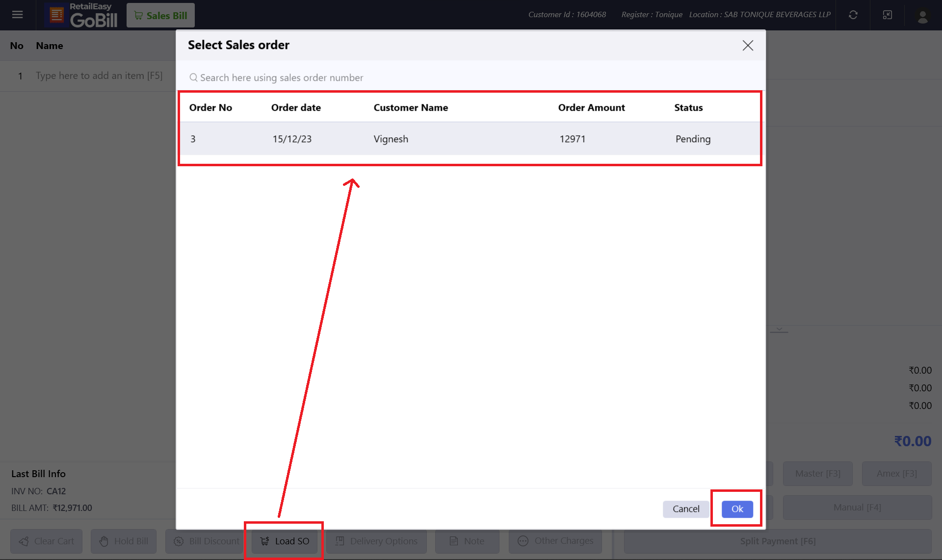Viewport: 942px width, 560px height.
Task: Click the refresh sync icon
Action: point(853,15)
